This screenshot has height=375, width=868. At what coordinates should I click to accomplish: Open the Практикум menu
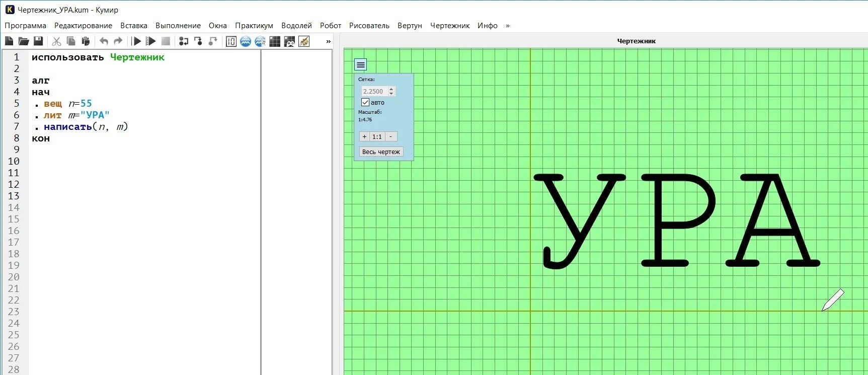pyautogui.click(x=254, y=26)
